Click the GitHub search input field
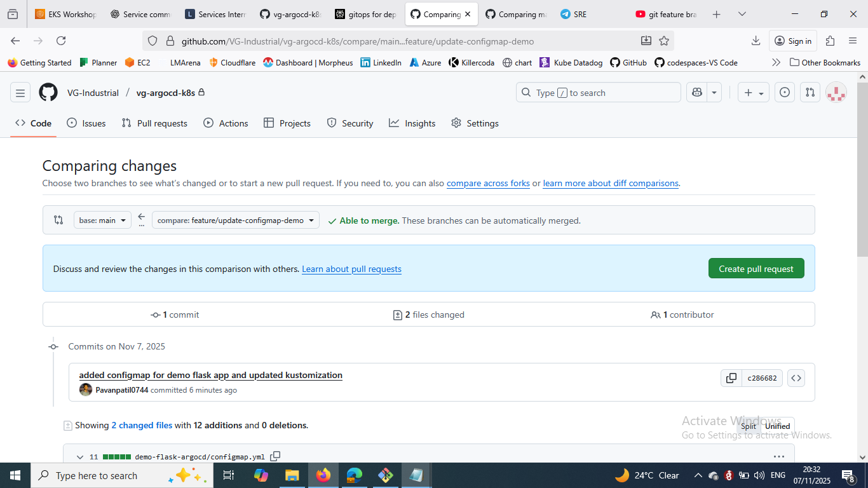This screenshot has height=488, width=868. click(x=597, y=93)
